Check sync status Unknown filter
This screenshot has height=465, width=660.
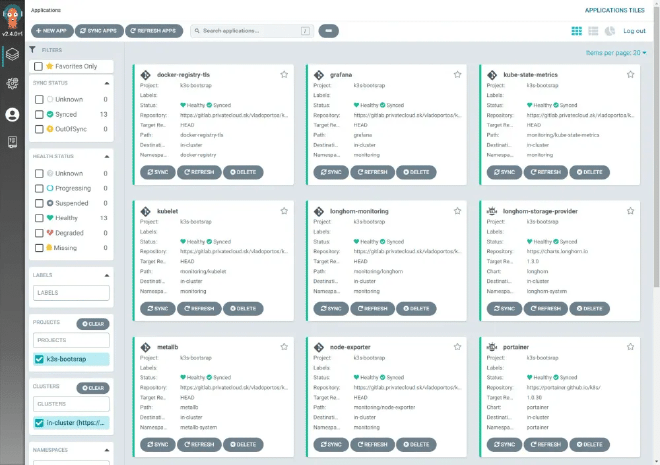pos(39,99)
